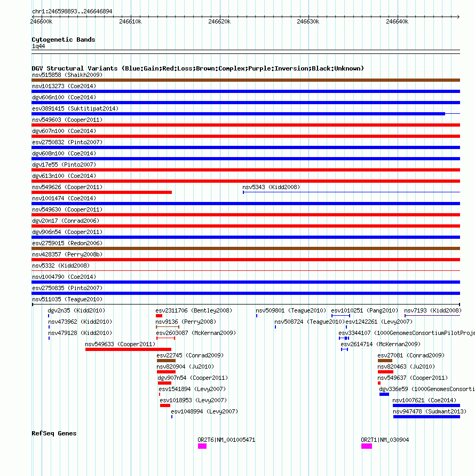Click the DGV Structural Variants track title
The width and height of the screenshot is (475, 476).
tap(198, 68)
